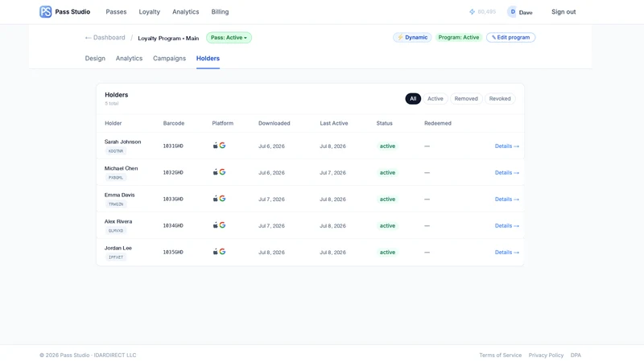Open the Pass: Active status dropdown

tap(229, 38)
